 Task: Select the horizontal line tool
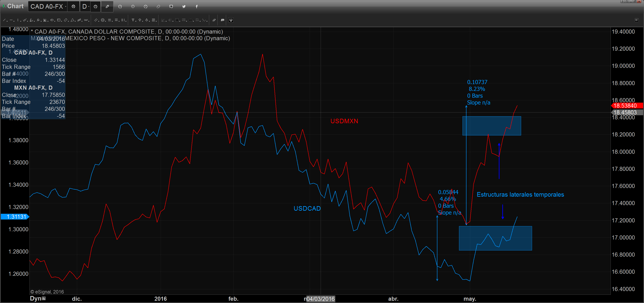(x=11, y=20)
